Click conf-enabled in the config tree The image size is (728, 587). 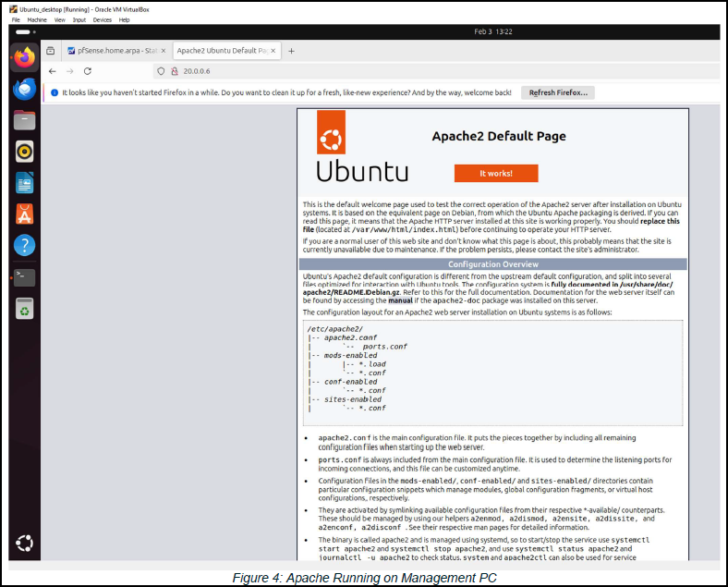click(350, 382)
